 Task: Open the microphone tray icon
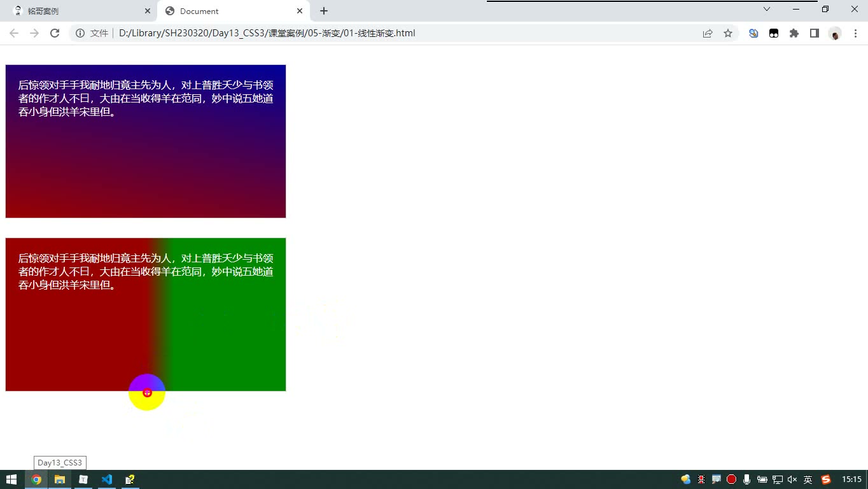[x=746, y=479]
